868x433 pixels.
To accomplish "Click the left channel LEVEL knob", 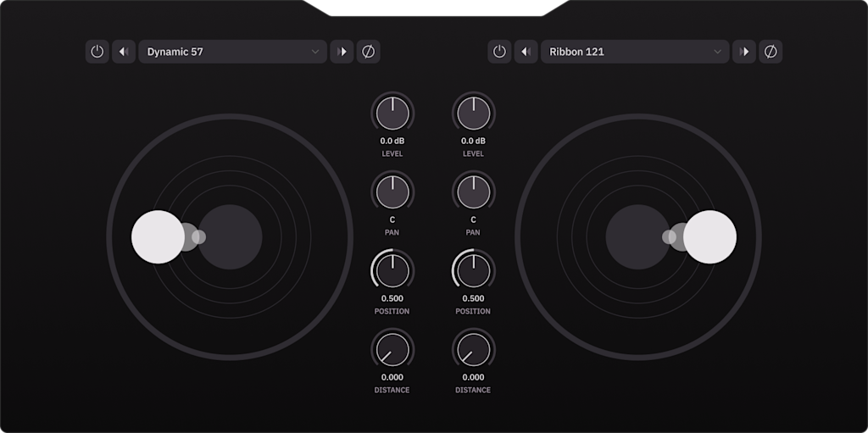I will [392, 114].
